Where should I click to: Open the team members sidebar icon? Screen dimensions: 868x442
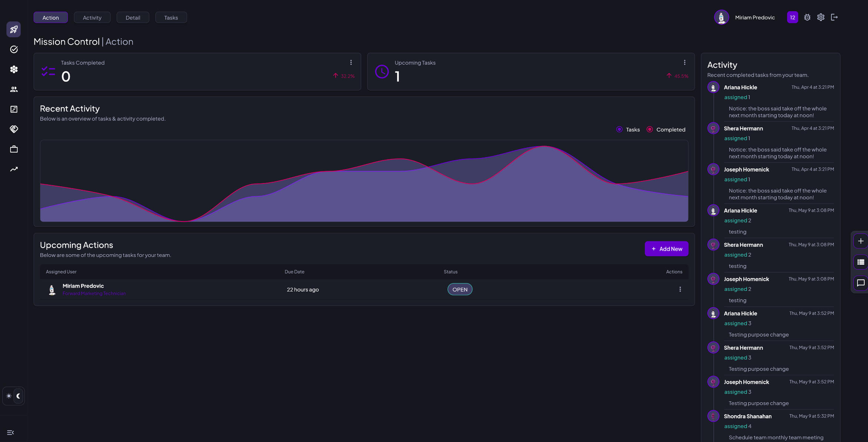[x=14, y=89]
